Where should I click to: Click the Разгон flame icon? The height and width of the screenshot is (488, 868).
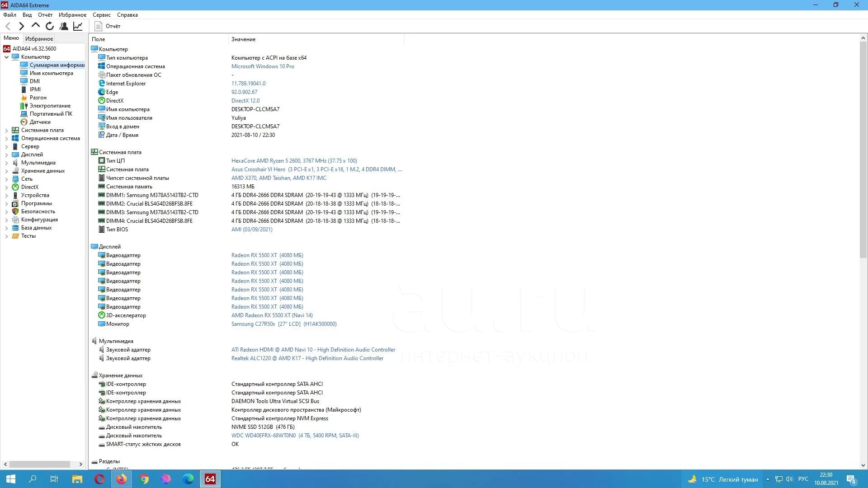coord(24,98)
